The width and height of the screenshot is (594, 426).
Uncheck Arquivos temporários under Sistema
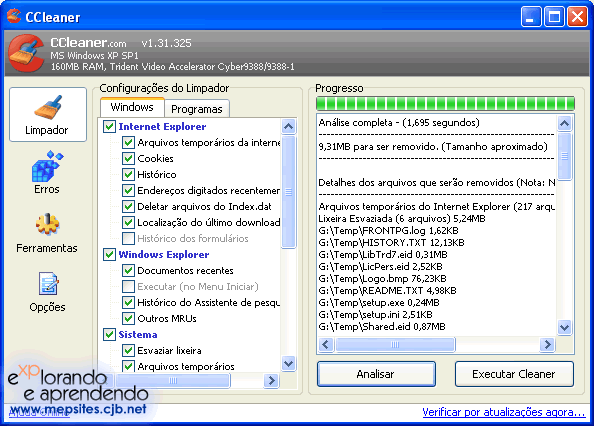[128, 366]
